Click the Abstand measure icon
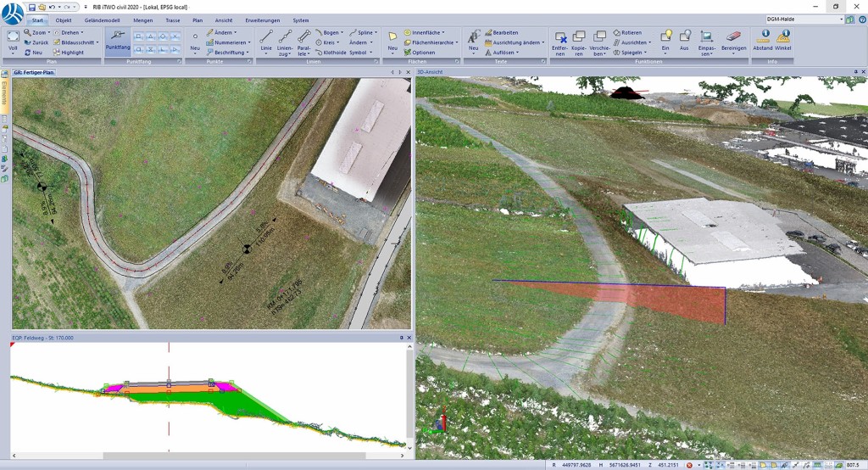 (x=762, y=39)
